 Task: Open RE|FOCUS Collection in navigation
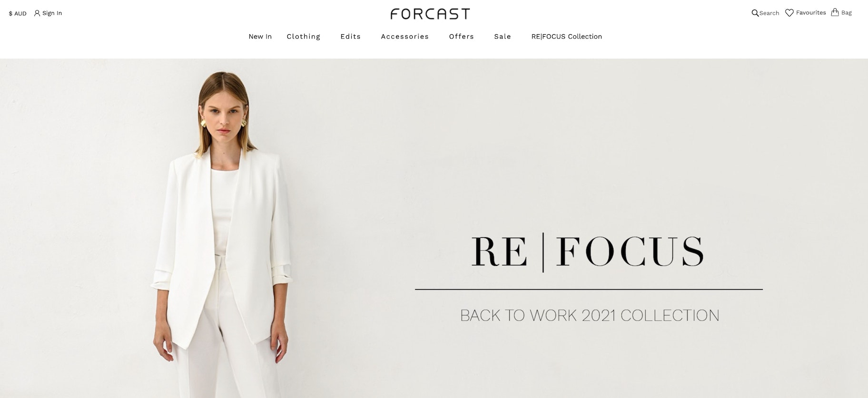tap(566, 37)
